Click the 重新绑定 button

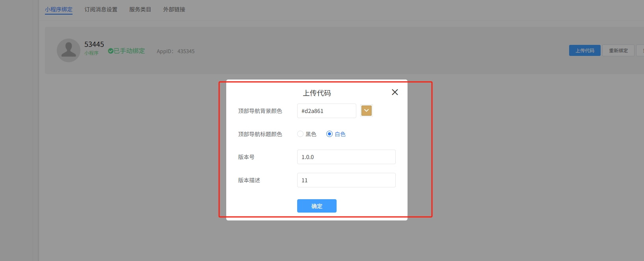coord(618,50)
